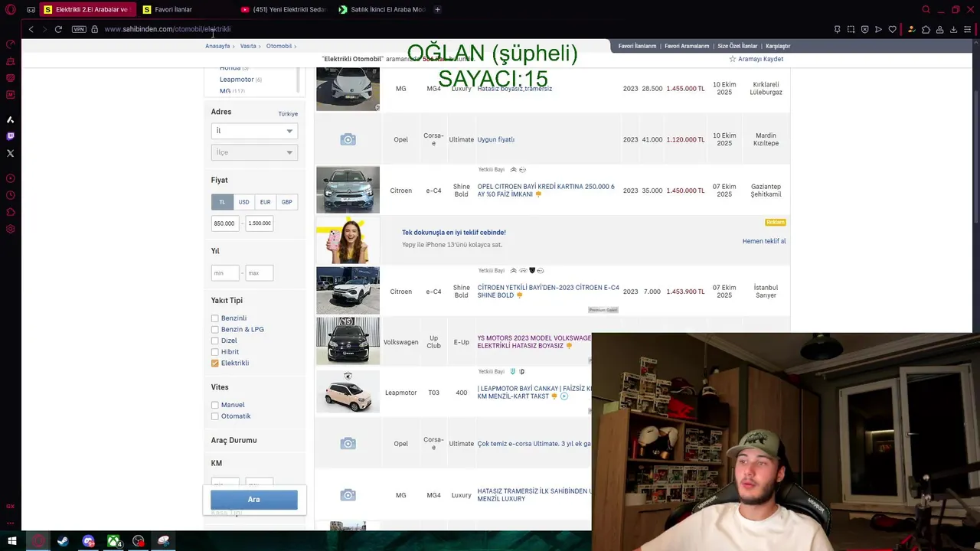Select EUR currency toggle
Image resolution: width=980 pixels, height=551 pixels.
click(x=265, y=202)
